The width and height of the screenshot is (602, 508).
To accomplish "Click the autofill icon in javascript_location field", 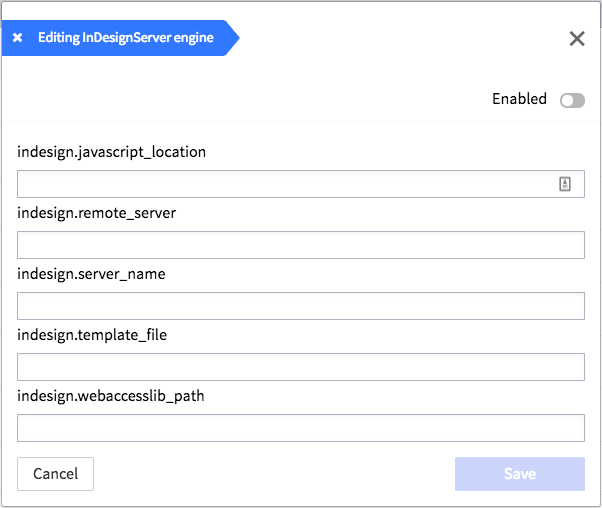I will [564, 184].
